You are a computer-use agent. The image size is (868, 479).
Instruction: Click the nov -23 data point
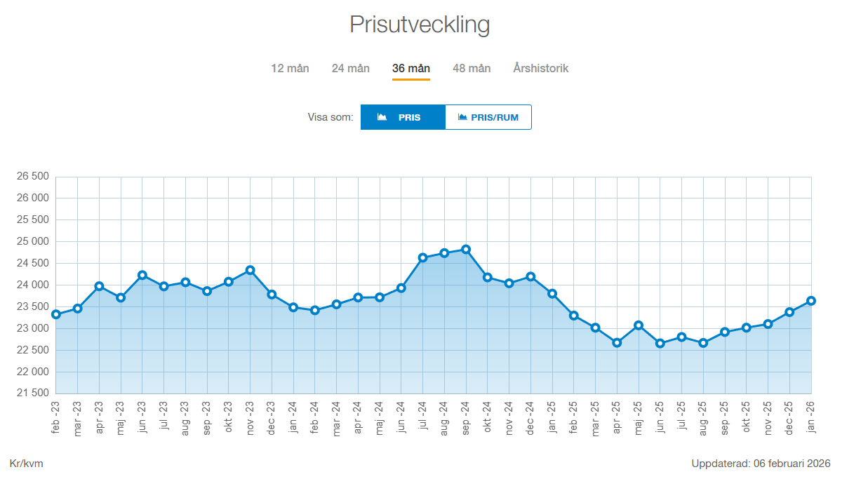tap(250, 270)
